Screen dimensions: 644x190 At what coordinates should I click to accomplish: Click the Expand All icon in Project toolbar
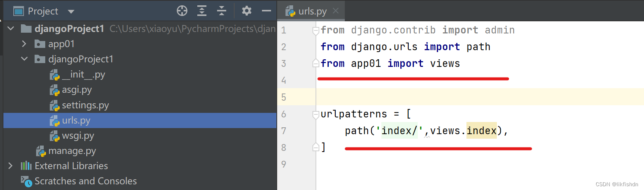pos(202,11)
